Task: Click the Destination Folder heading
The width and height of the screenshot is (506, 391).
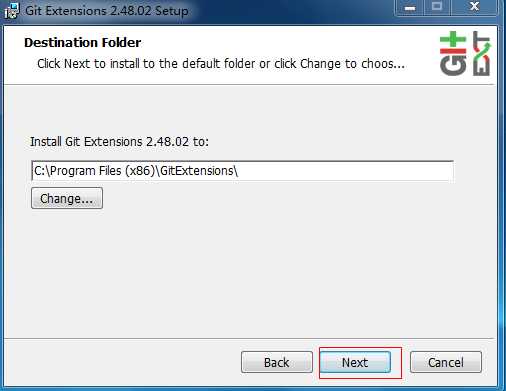Action: (x=83, y=43)
